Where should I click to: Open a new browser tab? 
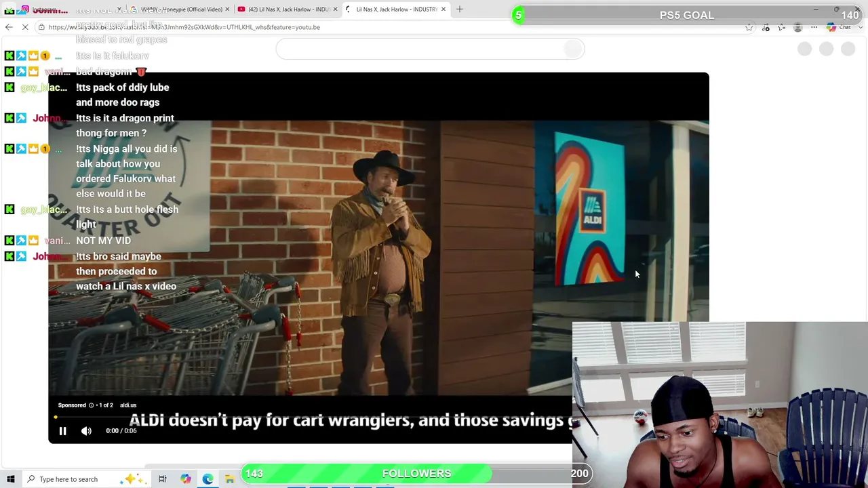coord(459,9)
